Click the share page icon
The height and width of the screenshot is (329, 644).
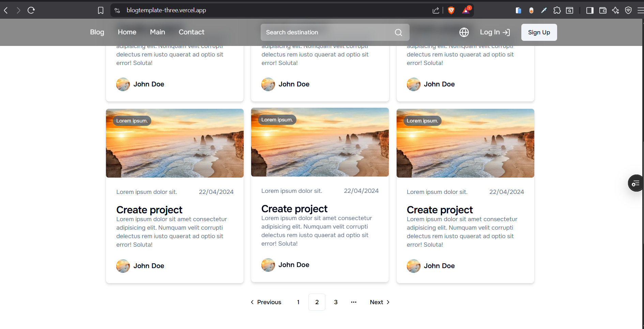click(x=435, y=11)
